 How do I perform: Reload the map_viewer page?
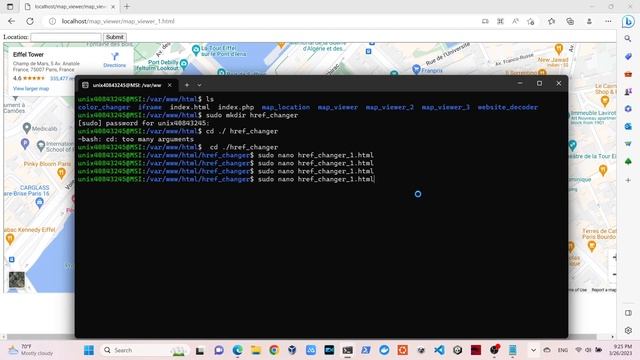[30, 21]
